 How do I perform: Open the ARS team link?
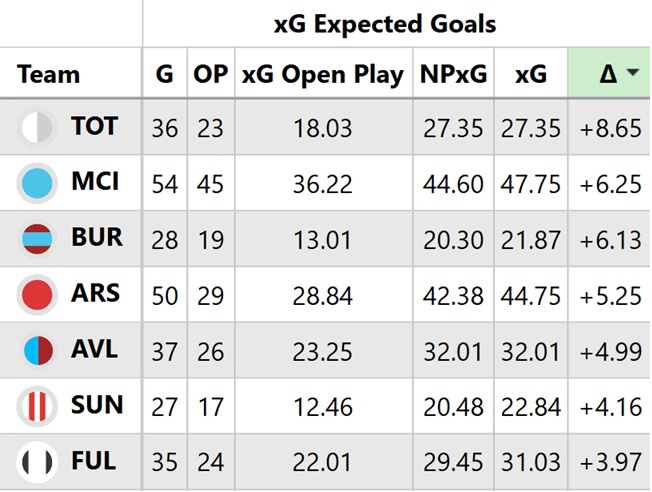95,295
